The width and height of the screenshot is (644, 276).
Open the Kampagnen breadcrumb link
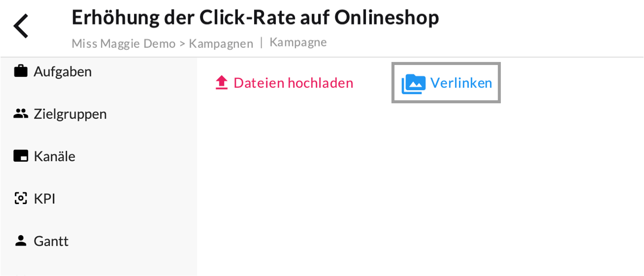coord(221,43)
